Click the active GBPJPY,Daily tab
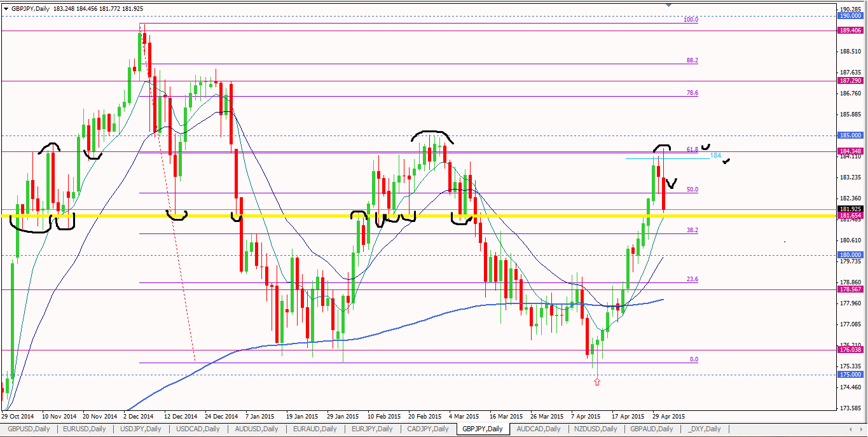Screen dimensions: 868x437 483,429
